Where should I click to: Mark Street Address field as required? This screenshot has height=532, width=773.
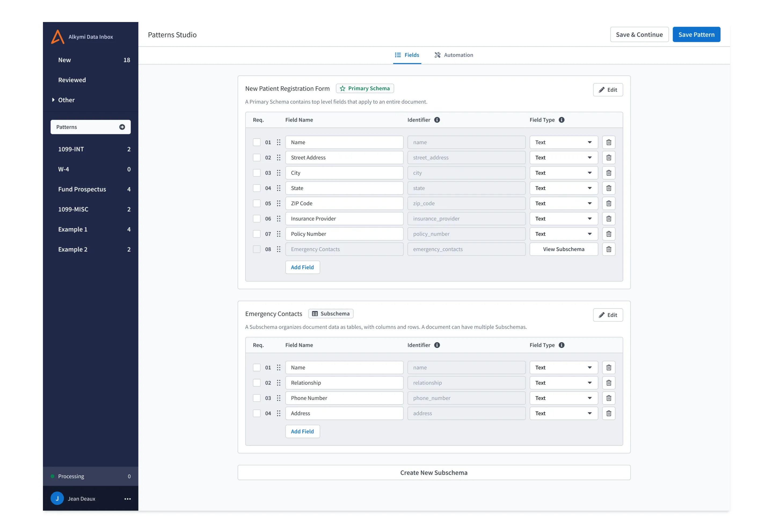tap(256, 158)
